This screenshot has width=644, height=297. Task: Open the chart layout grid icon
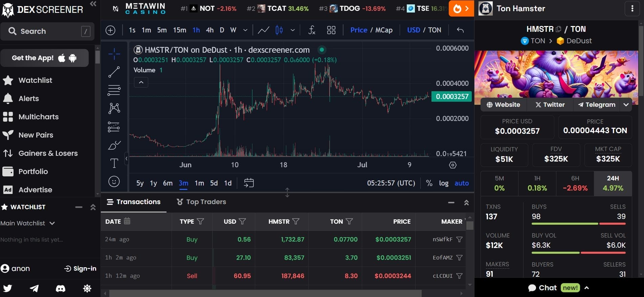pos(331,30)
